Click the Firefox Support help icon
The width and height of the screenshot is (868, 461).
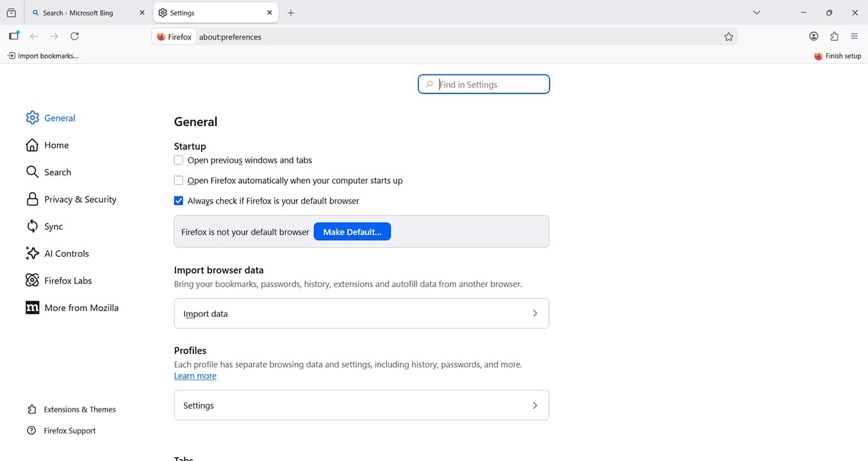pos(31,431)
